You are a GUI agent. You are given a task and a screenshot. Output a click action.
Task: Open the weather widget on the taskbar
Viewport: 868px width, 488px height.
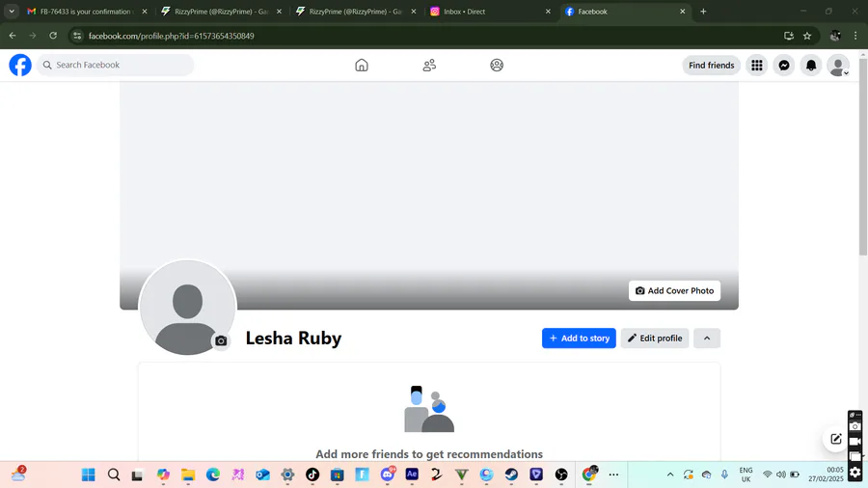pos(19,474)
